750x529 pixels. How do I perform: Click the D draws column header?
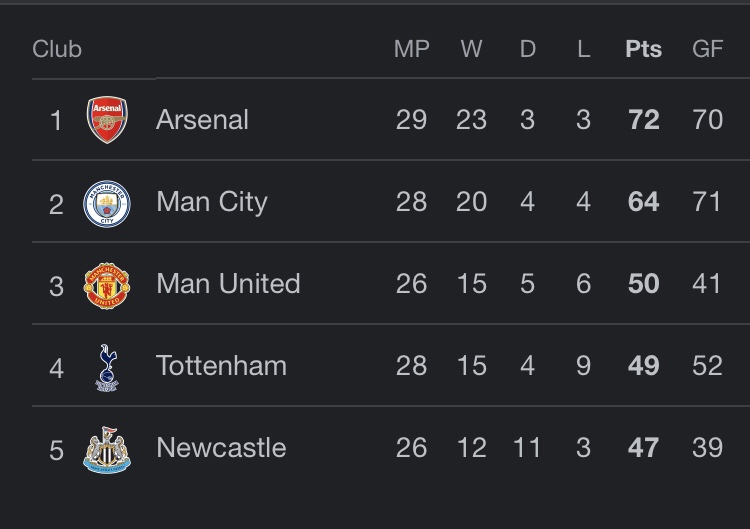click(x=527, y=49)
